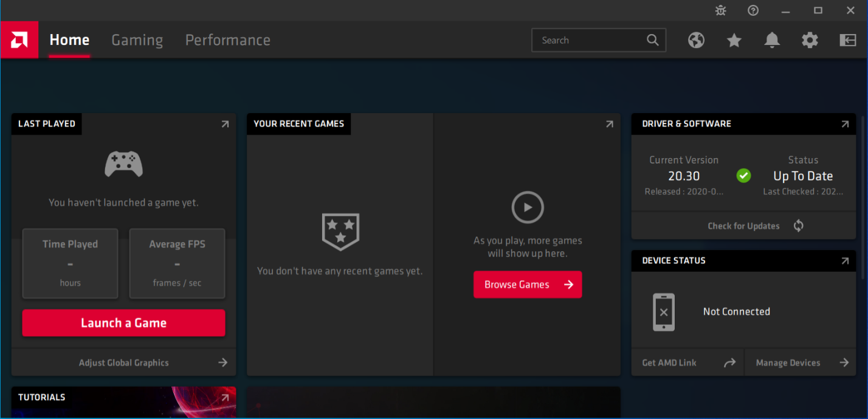Open the web browser globe icon
The height and width of the screenshot is (419, 868).
click(696, 40)
